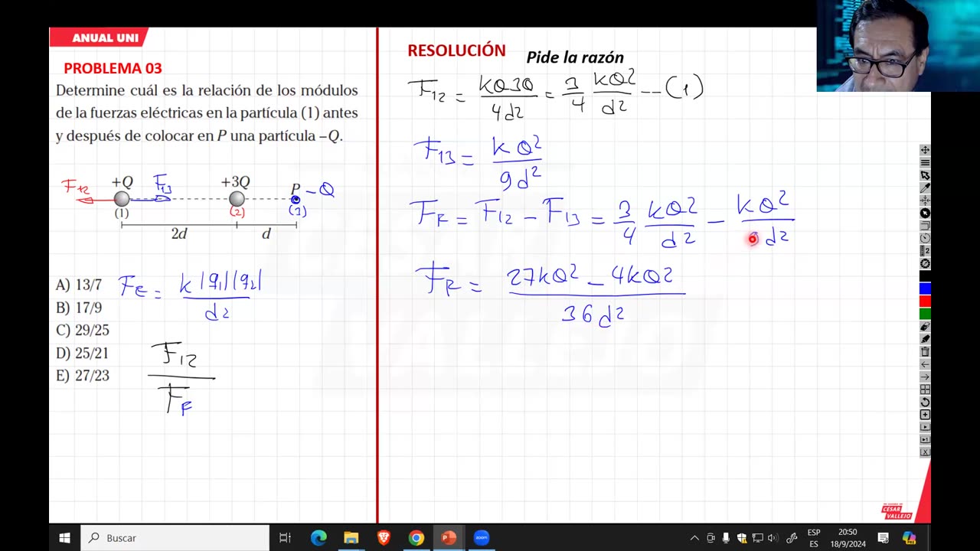Open the line thickness menu icon
980x551 pixels.
[x=925, y=163]
